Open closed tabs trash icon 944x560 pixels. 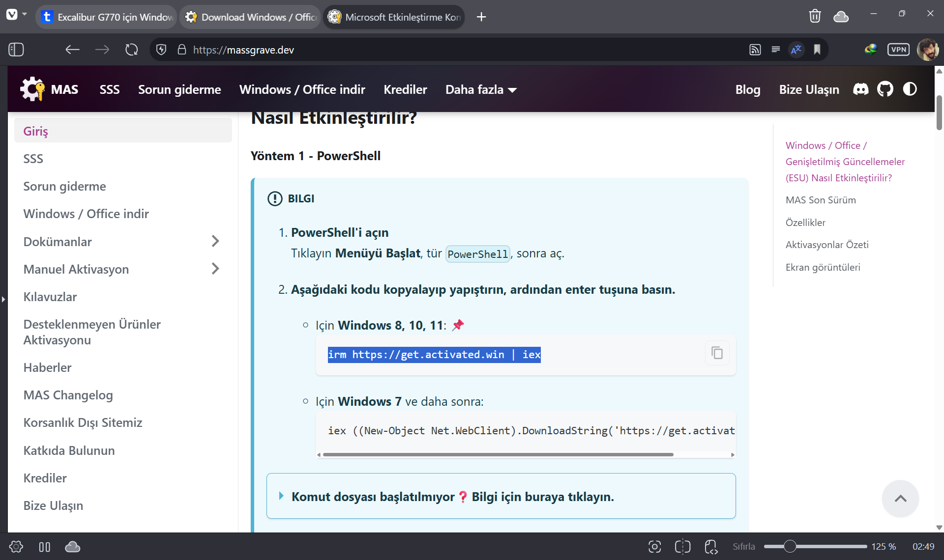(815, 16)
